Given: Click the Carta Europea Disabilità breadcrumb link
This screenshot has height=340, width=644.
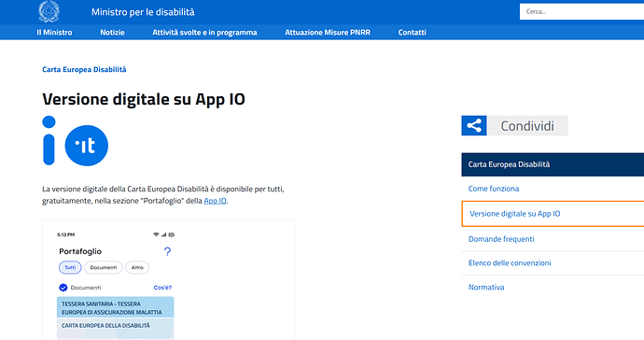Looking at the screenshot, I should coord(84,69).
